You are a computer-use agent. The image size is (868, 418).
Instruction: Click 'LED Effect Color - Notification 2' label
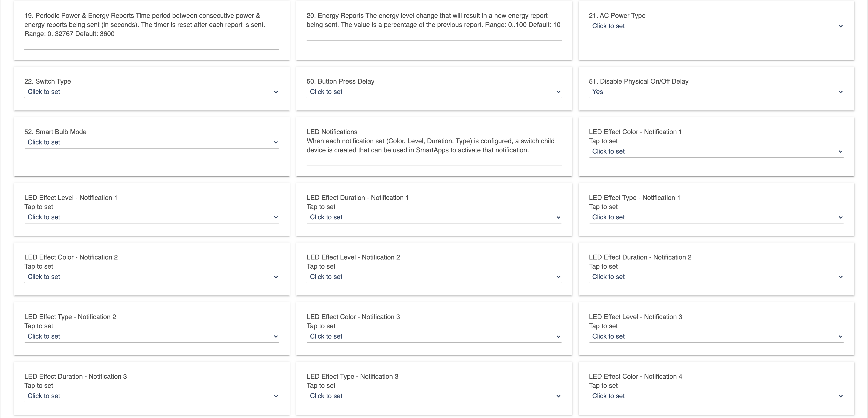(x=71, y=257)
